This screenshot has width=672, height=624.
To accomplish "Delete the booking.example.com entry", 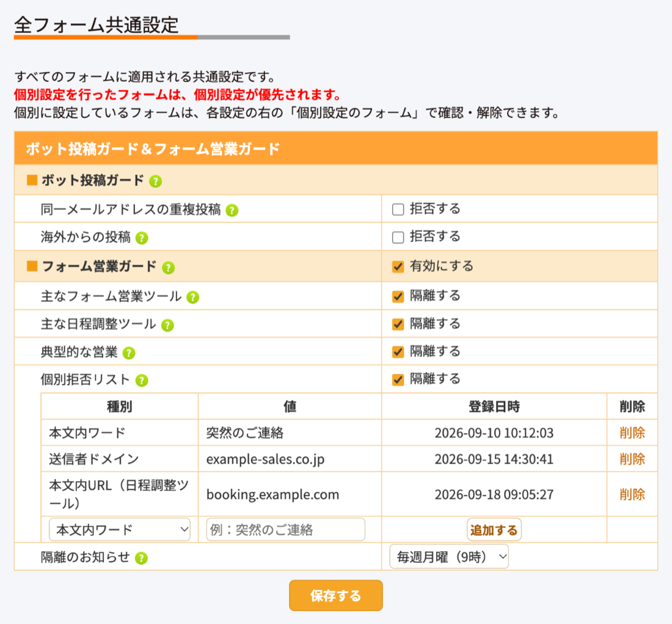I will [x=632, y=494].
